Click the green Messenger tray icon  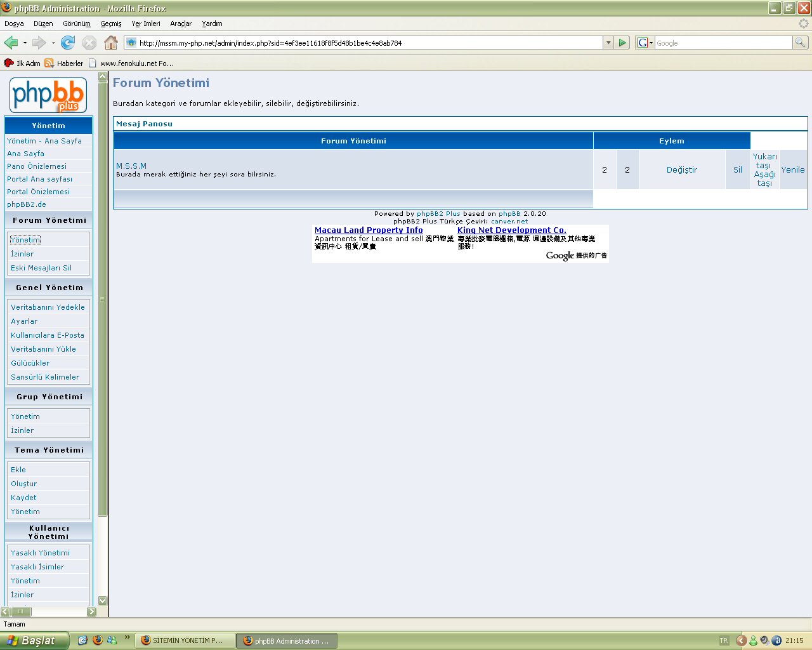(x=753, y=640)
